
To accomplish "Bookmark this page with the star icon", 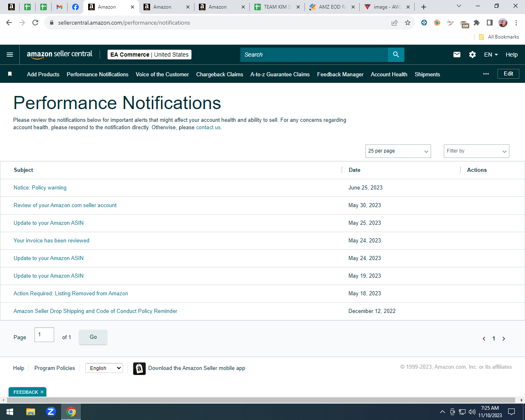I will click(x=408, y=23).
